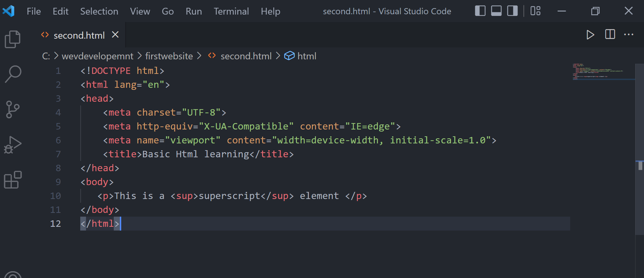
Task: Open the View menu
Action: (140, 11)
